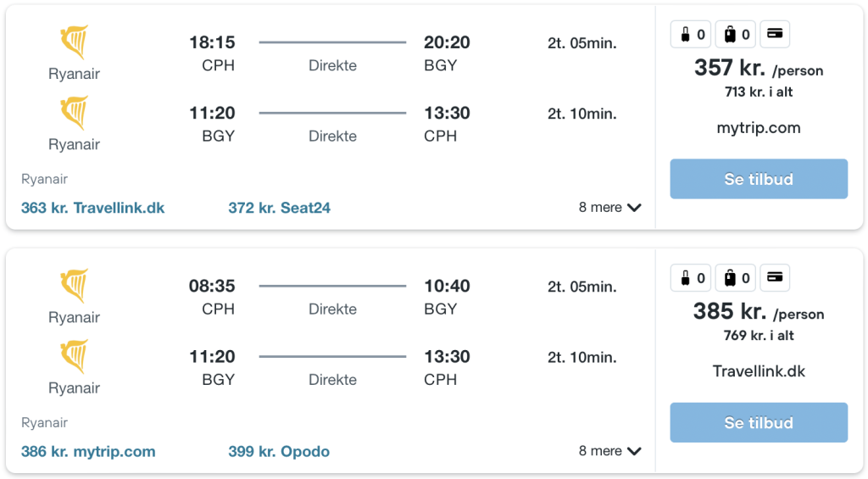Expand '8 mere' offers in first result

coord(610,208)
